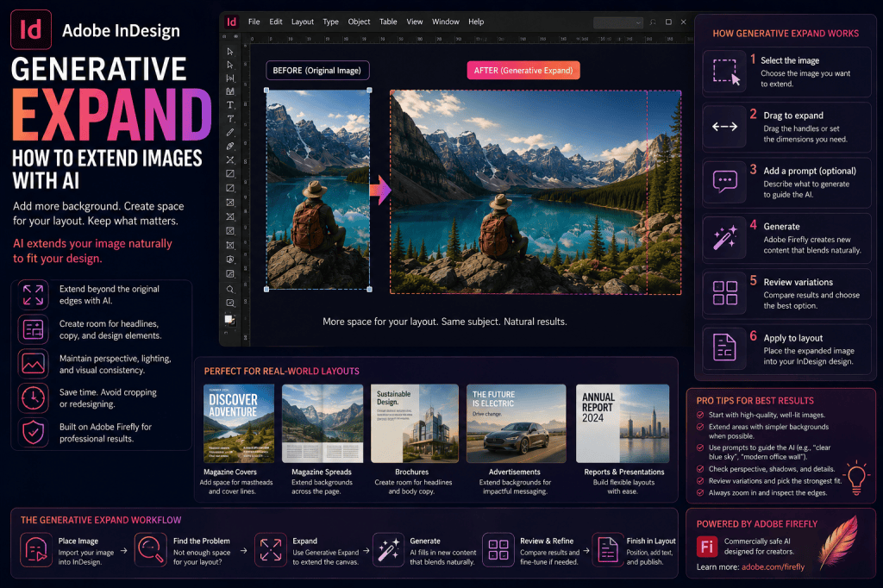Open the View menu

tap(415, 22)
